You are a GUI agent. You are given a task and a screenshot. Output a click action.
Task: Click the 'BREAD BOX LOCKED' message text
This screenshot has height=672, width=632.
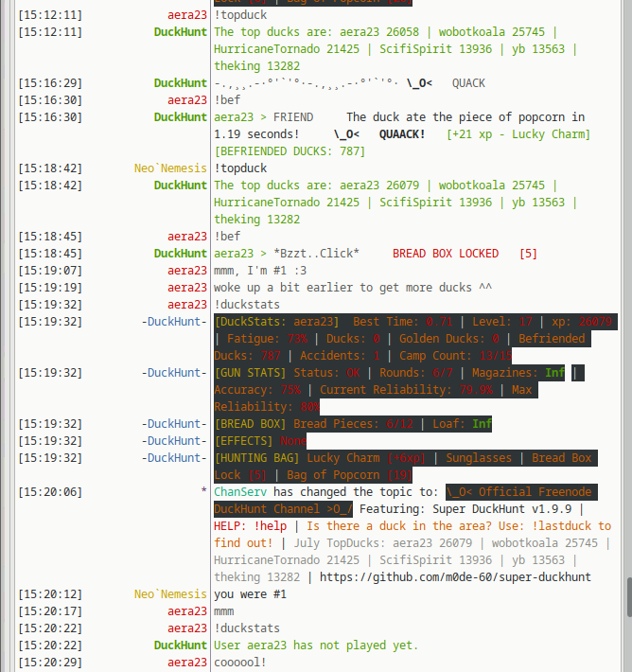pos(446,254)
